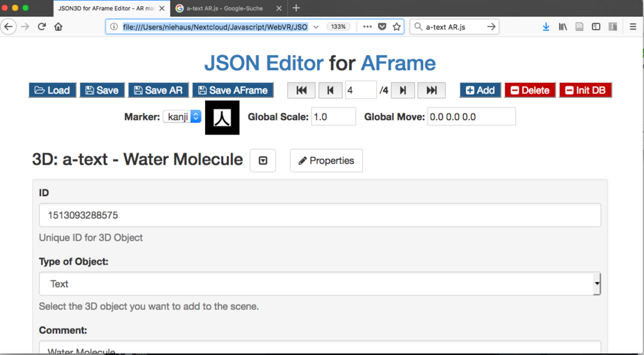Expand the Type of Object Text dropdown
644x355 pixels.
tap(319, 283)
